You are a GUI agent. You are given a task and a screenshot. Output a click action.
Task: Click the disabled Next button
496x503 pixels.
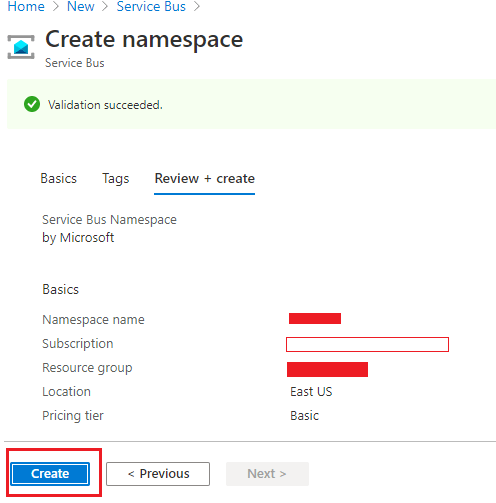tap(267, 474)
